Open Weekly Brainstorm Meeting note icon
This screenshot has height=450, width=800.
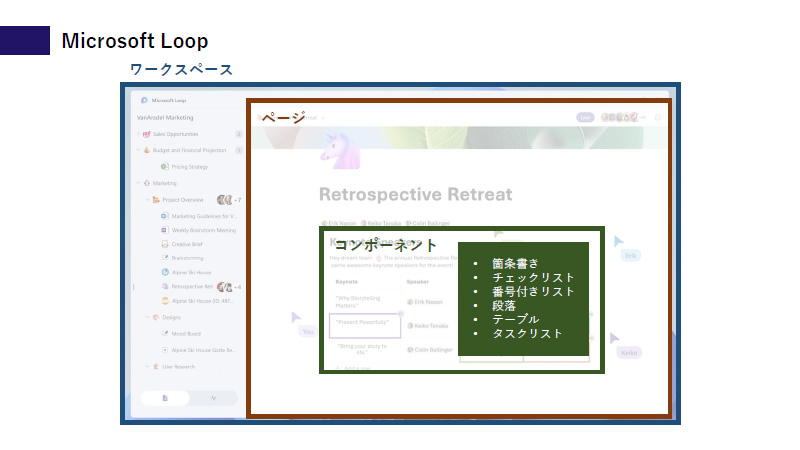click(x=165, y=230)
